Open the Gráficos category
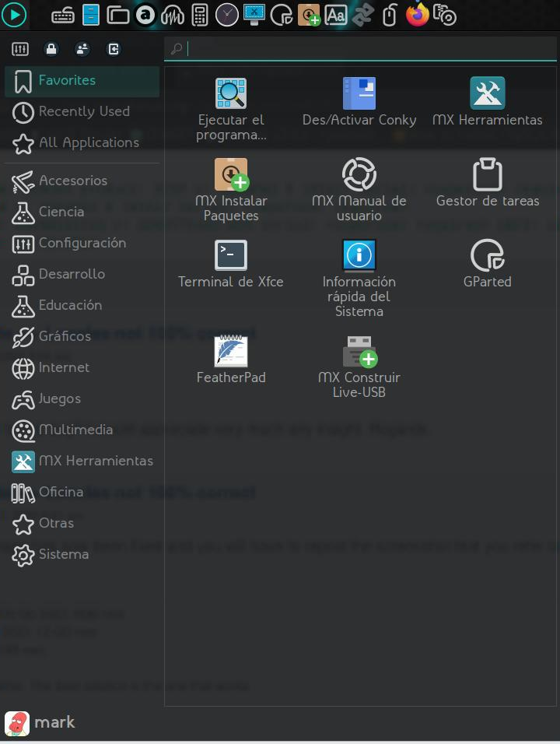Screen dimensions: 560x744 click(x=82, y=337)
